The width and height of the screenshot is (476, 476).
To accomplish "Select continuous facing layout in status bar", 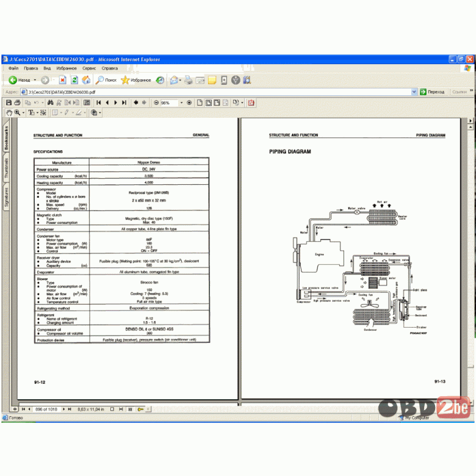I will tap(130, 409).
